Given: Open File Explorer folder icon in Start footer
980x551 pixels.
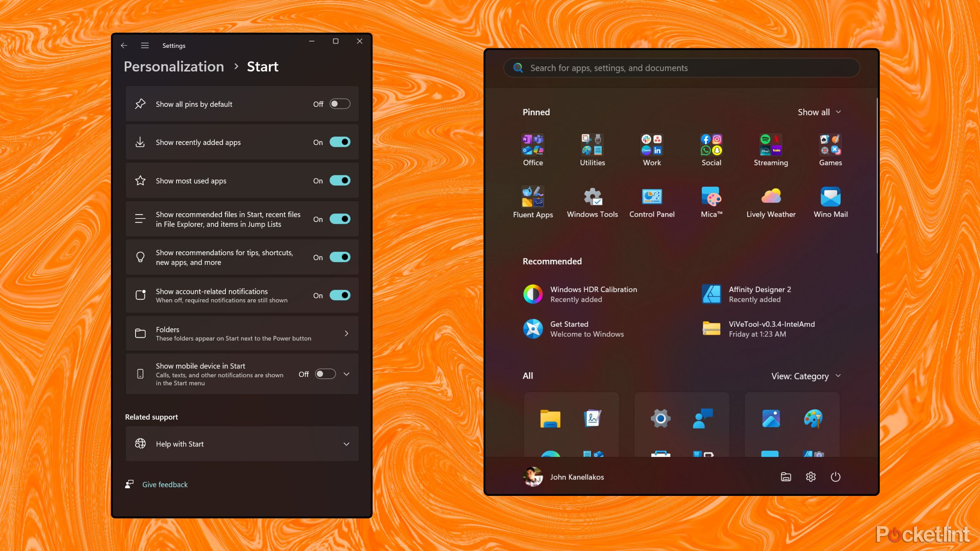Looking at the screenshot, I should coord(786,477).
